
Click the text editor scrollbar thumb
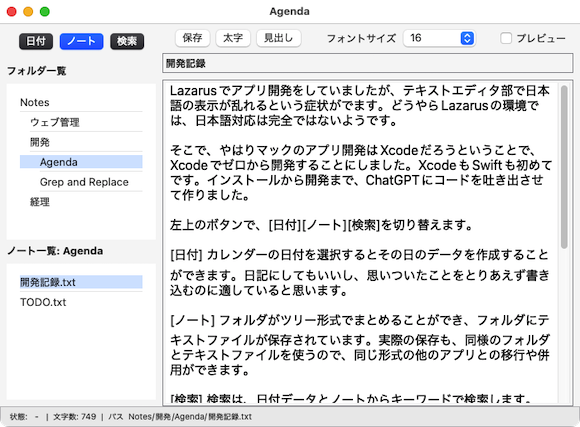pos(564,167)
